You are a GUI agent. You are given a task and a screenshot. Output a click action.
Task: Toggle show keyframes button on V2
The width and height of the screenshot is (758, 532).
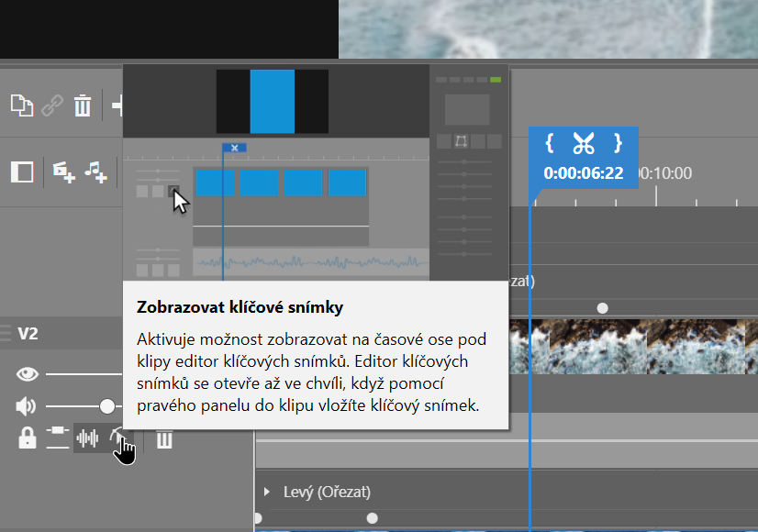pos(117,439)
